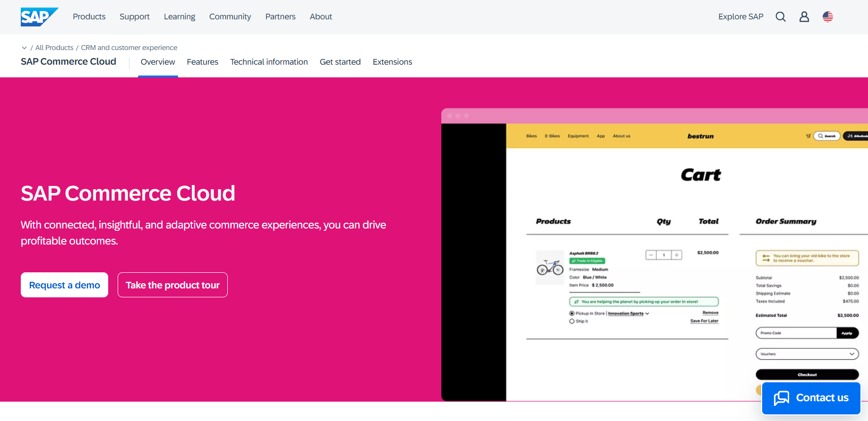Go to All Products breadcrumb

pos(54,48)
